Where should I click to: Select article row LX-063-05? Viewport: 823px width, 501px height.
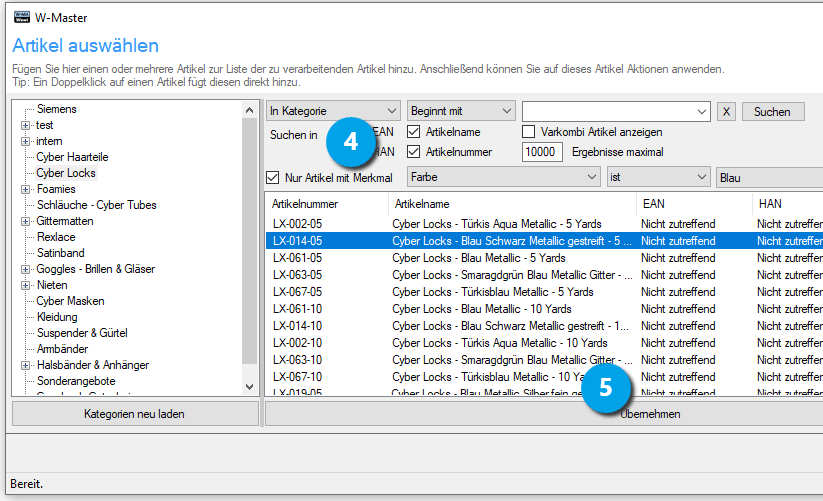[x=544, y=275]
